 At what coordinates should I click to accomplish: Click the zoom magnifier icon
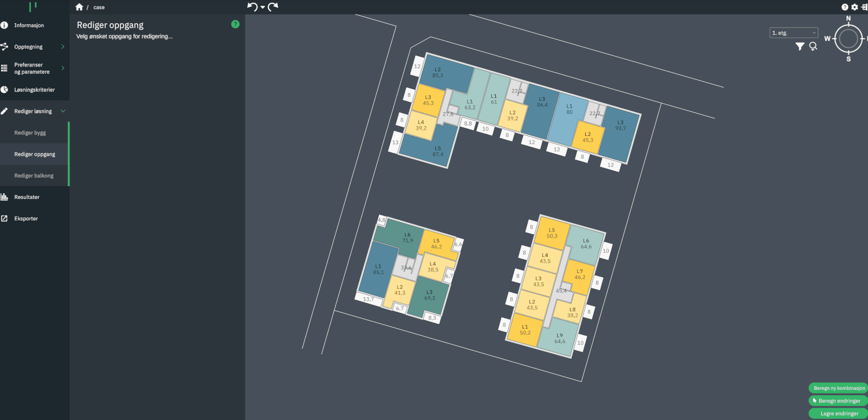click(813, 46)
